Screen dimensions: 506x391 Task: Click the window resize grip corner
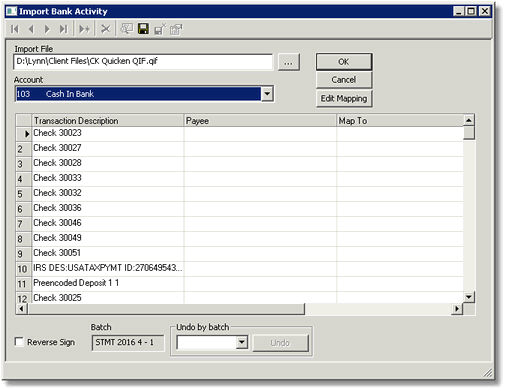coord(488,373)
